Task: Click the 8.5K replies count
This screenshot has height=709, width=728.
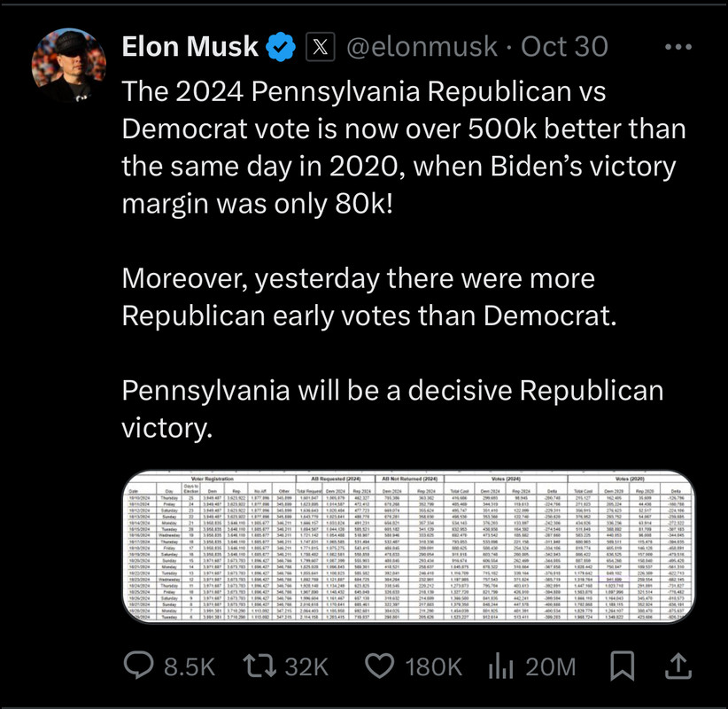Action: click(x=190, y=666)
